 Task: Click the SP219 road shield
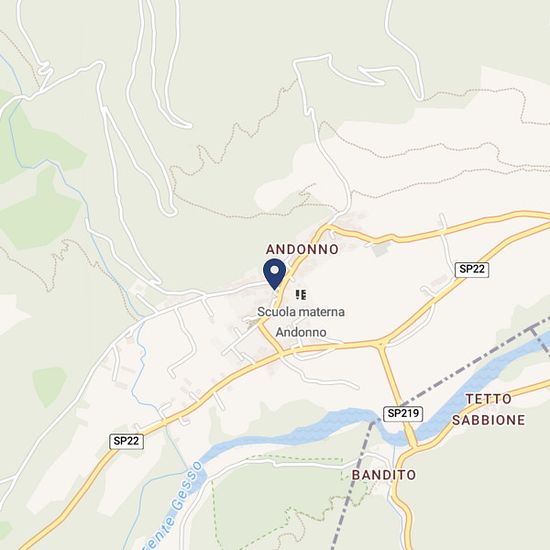click(x=403, y=414)
